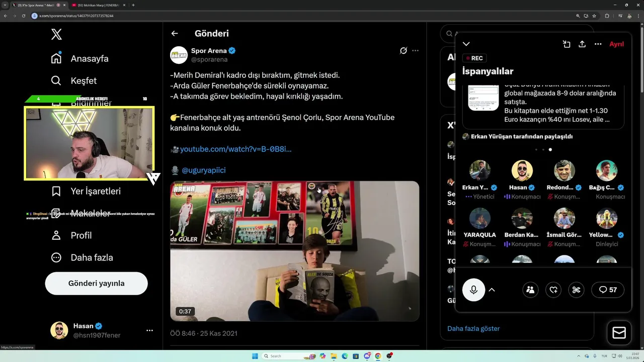The height and width of the screenshot is (362, 644).
Task: Bookmark this page with star icon
Action: 594,16
